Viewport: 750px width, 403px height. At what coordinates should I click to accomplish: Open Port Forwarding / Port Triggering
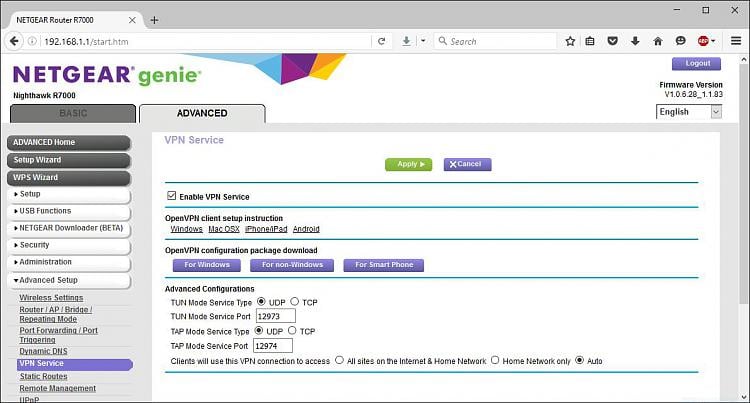(58, 335)
